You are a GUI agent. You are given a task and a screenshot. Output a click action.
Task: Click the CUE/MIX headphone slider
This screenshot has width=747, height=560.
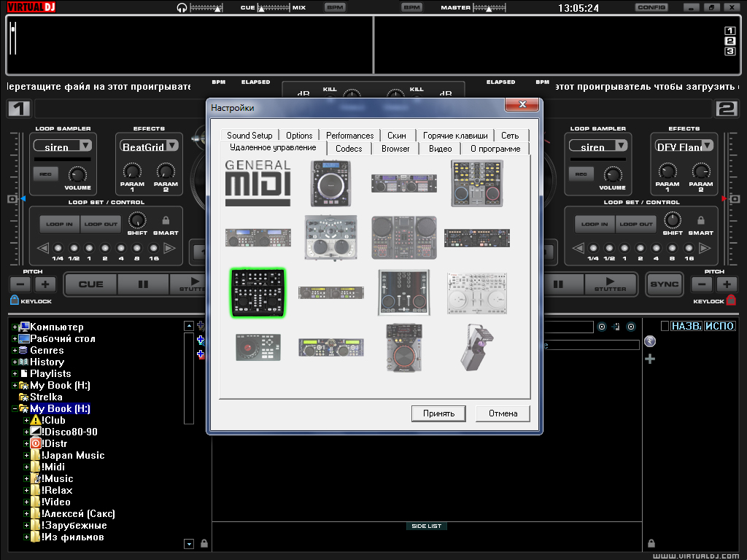(273, 7)
